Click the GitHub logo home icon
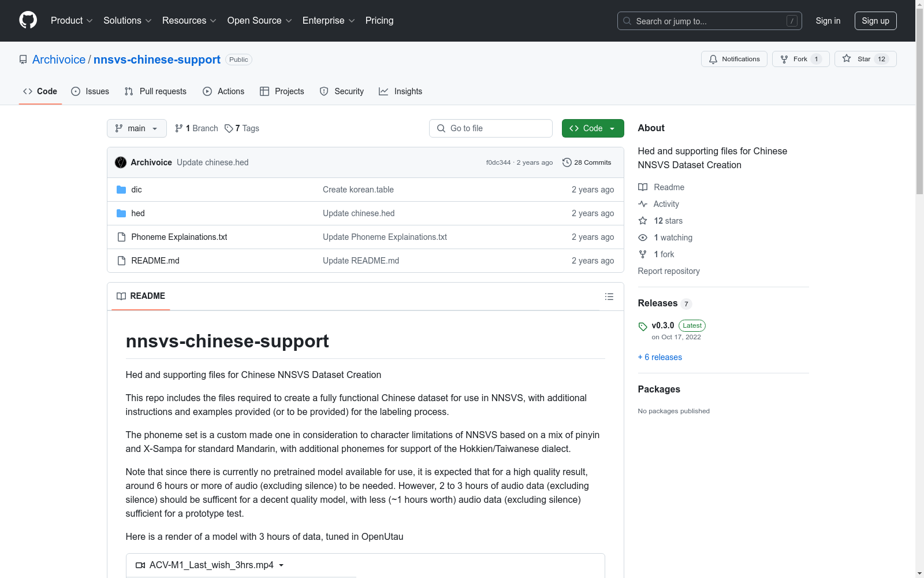The height and width of the screenshot is (578, 924). point(28,20)
